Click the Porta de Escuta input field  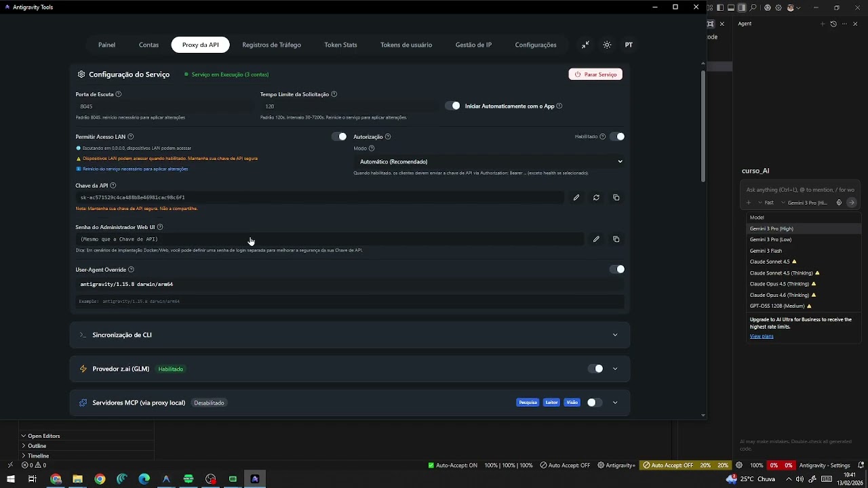[x=163, y=106]
